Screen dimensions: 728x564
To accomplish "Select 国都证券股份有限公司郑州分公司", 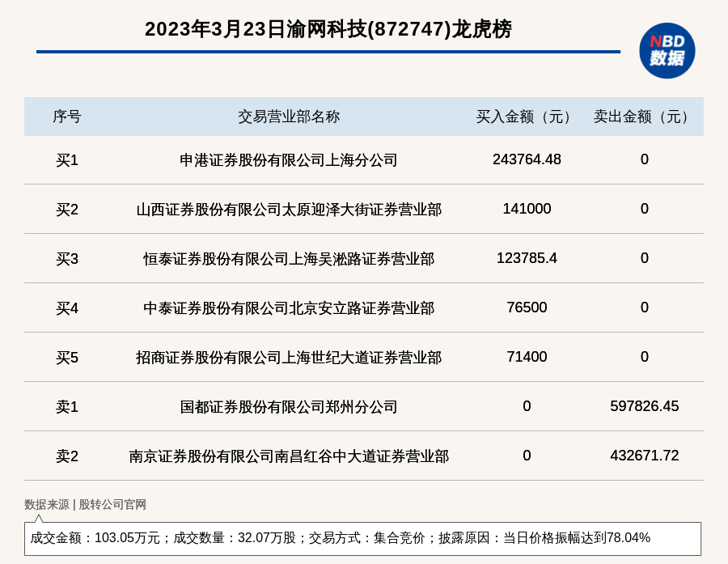I will coord(289,406).
